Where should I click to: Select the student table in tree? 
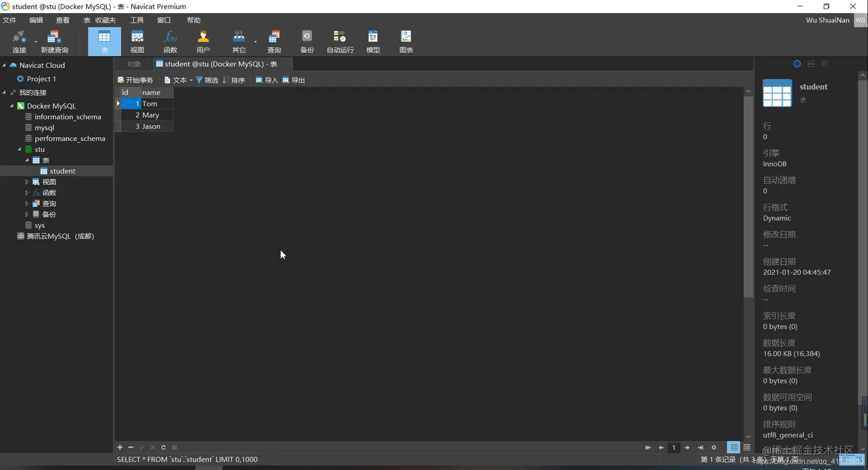(63, 171)
